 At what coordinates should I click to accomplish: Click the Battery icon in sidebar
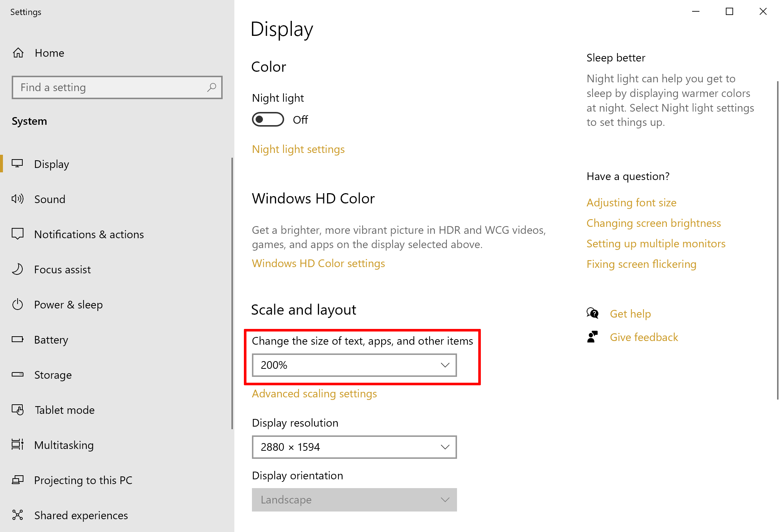point(18,340)
